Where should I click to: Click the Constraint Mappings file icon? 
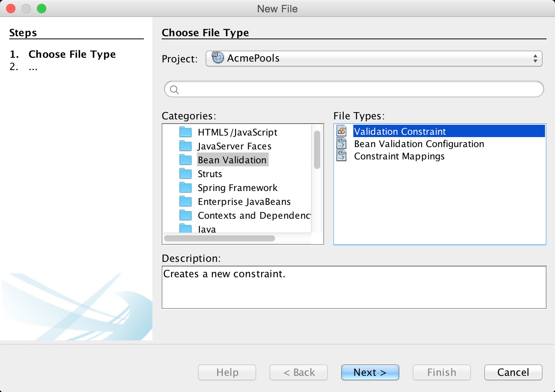341,156
